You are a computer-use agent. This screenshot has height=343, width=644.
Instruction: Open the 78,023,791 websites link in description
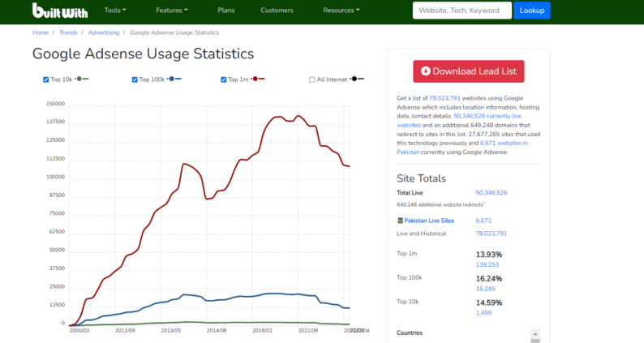444,98
